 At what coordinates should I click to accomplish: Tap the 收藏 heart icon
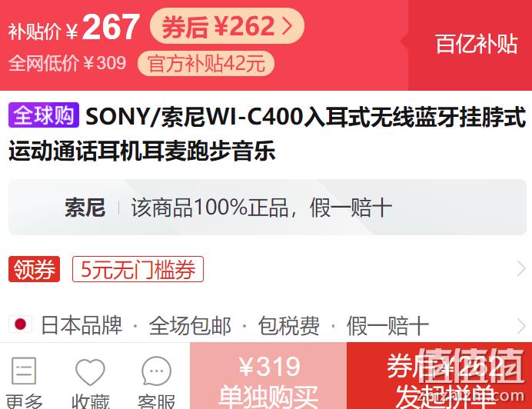tap(90, 371)
